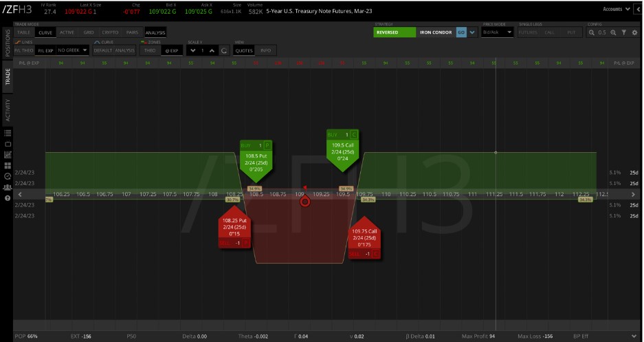This screenshot has height=342, width=644.
Task: Click the Max Profit 94 value
Action: coord(478,336)
